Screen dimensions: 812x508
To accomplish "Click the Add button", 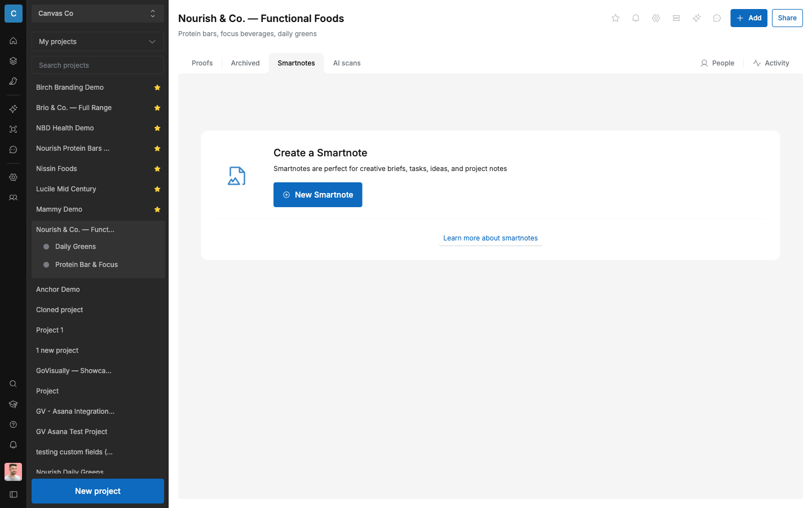I will click(x=749, y=18).
